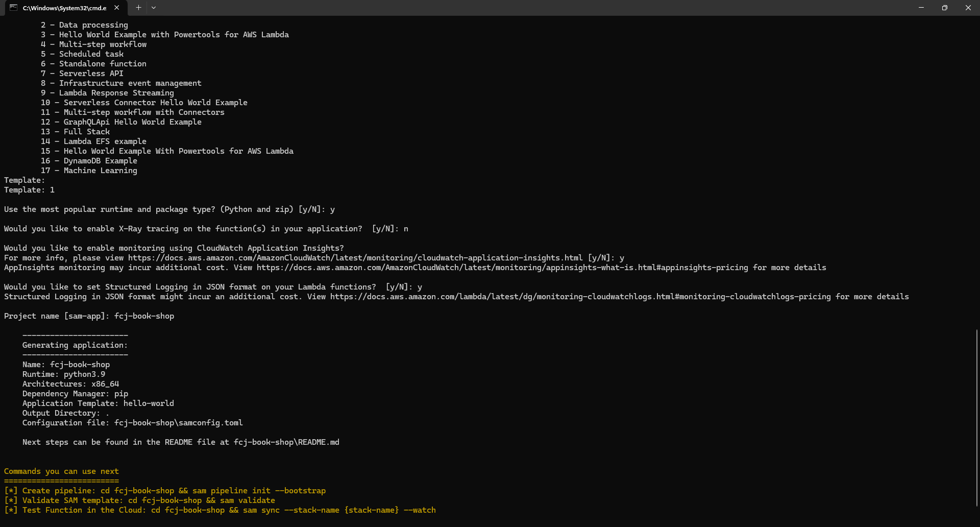Click the 'Runtime: python3.9' line
980x527 pixels.
64,374
